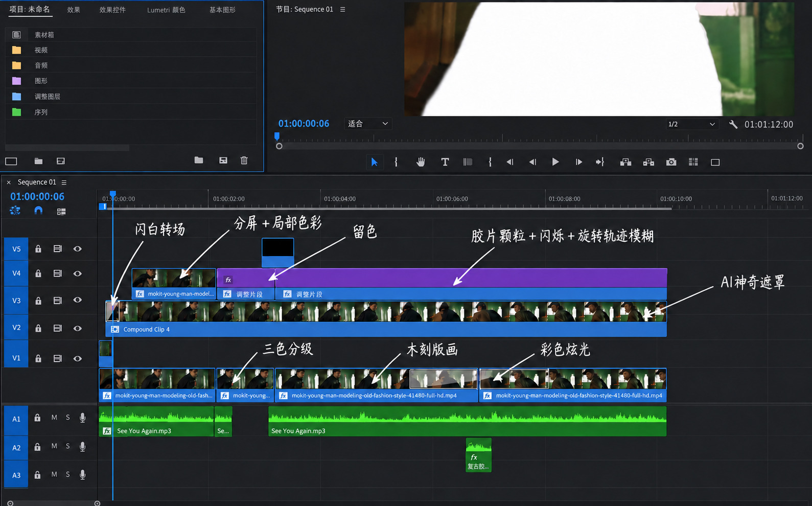
Task: Click the timeline timecode 01:00:00:06
Action: point(37,197)
